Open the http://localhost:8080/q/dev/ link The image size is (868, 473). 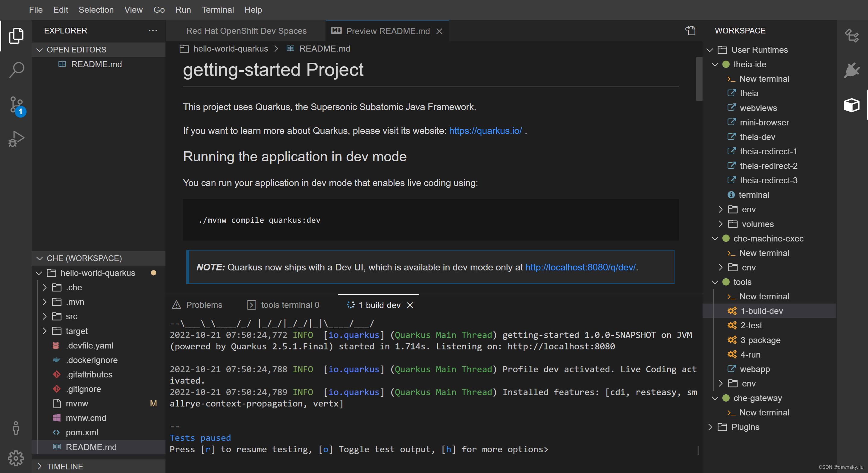click(x=580, y=267)
